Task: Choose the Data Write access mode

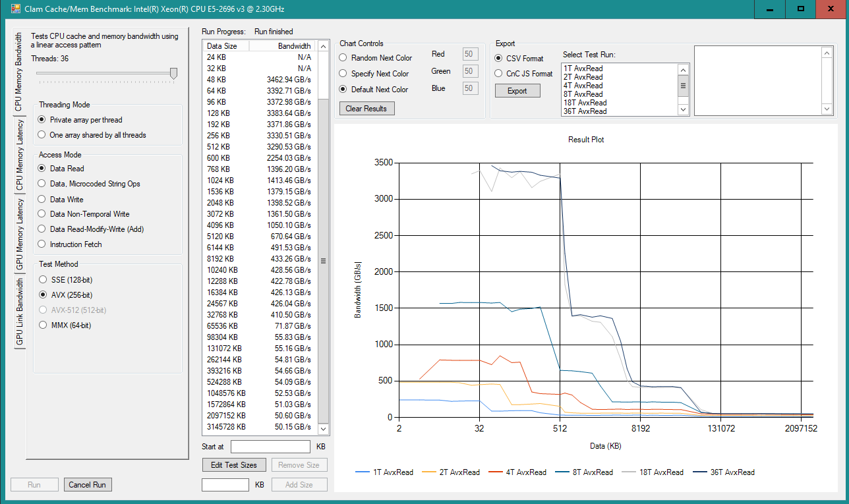Action: click(43, 199)
